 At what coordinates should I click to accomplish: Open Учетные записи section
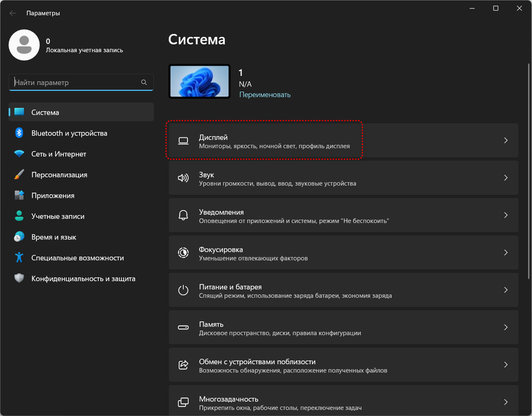(x=58, y=216)
